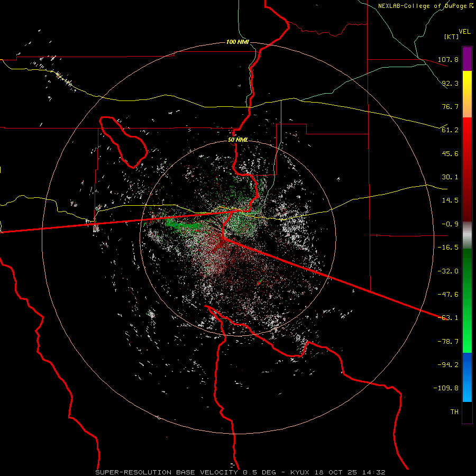Click the TH legend label
Viewport: 476px width, 476px height.
tap(454, 412)
